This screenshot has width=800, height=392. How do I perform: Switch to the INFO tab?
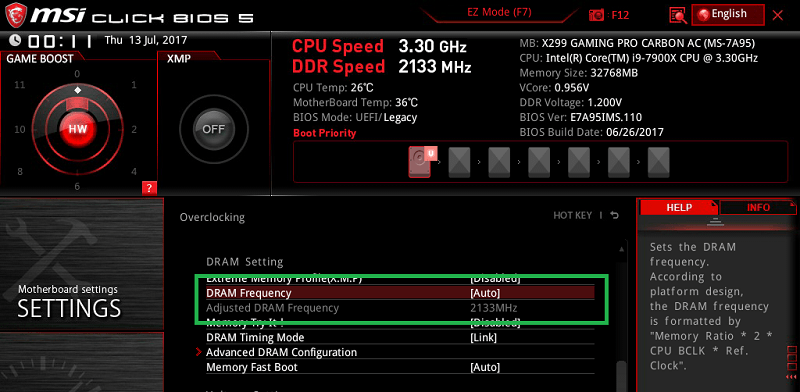[758, 207]
